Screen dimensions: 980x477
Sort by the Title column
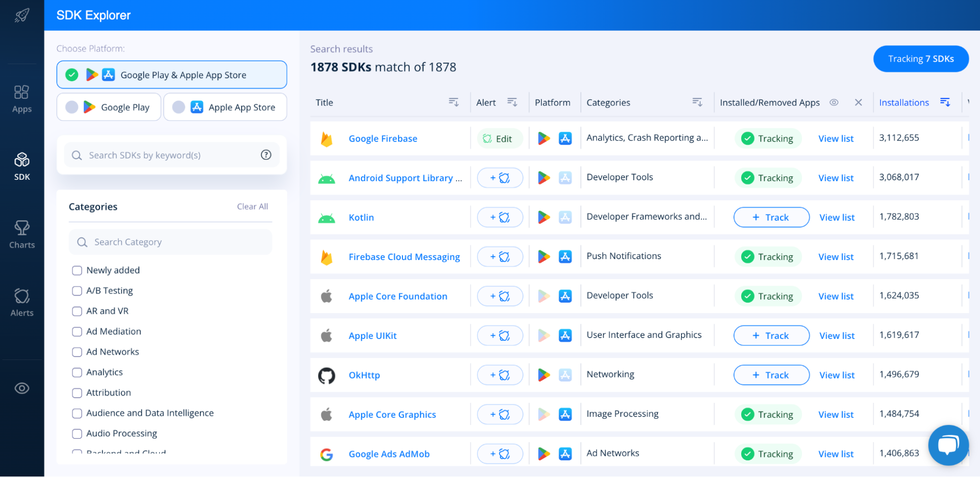pos(454,102)
